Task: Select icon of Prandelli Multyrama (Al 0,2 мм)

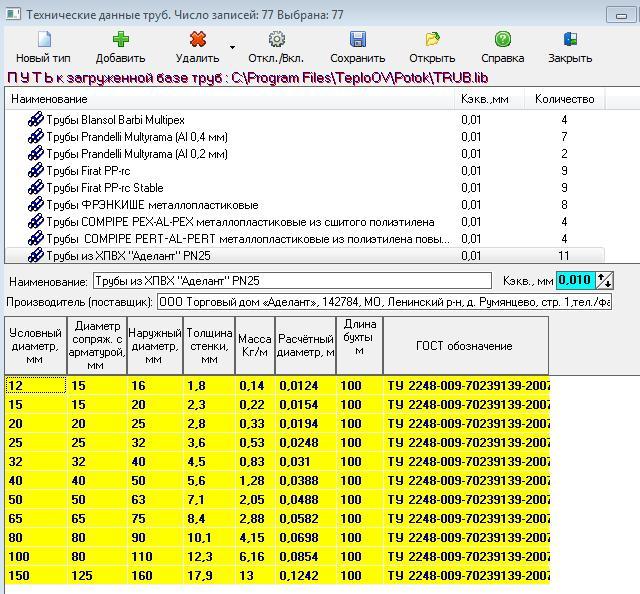Action: (x=36, y=154)
